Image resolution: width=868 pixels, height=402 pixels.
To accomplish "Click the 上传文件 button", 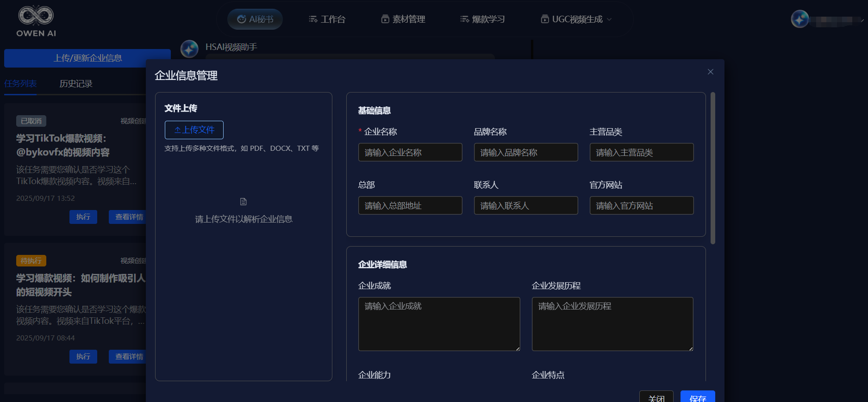I will (194, 130).
